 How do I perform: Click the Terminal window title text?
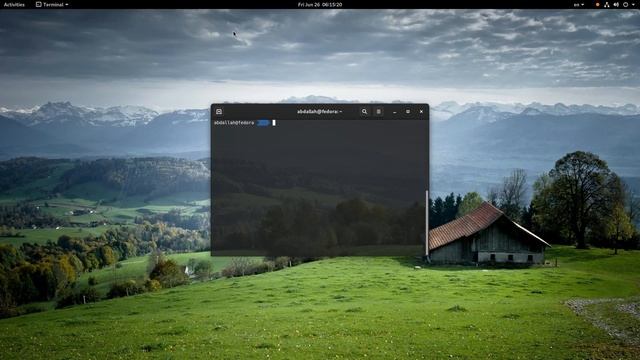click(319, 111)
